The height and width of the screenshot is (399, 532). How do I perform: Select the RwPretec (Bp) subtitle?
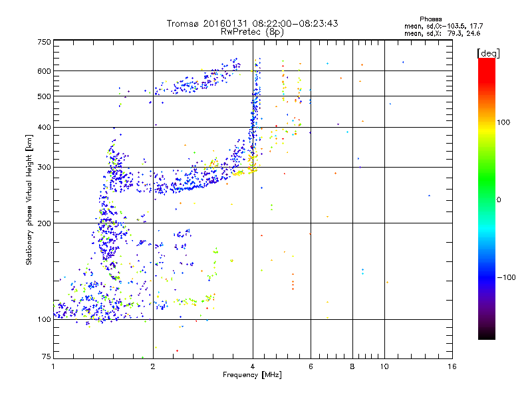tap(252, 31)
